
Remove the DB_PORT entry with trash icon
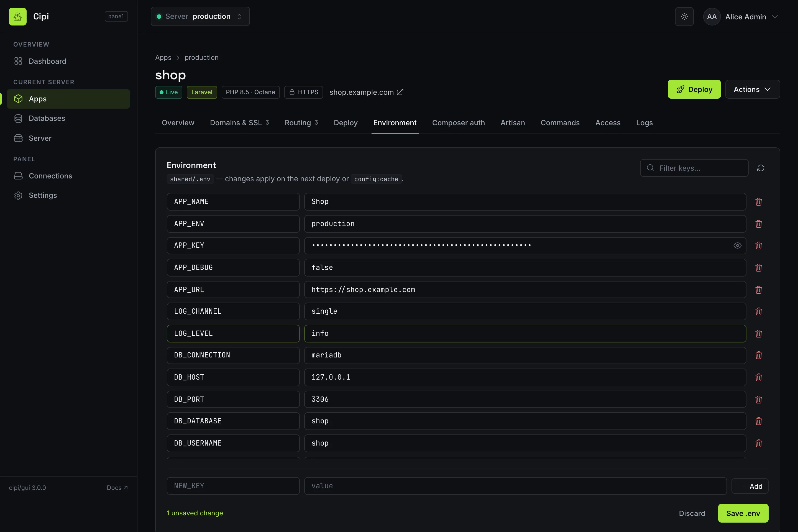click(x=759, y=399)
